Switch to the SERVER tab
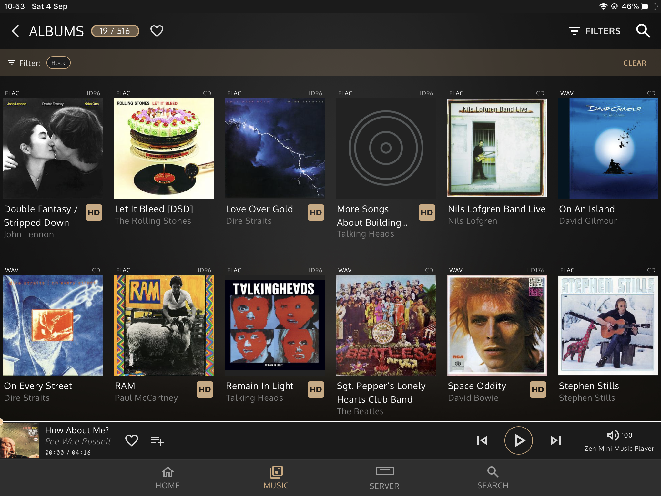The image size is (661, 496). point(384,478)
